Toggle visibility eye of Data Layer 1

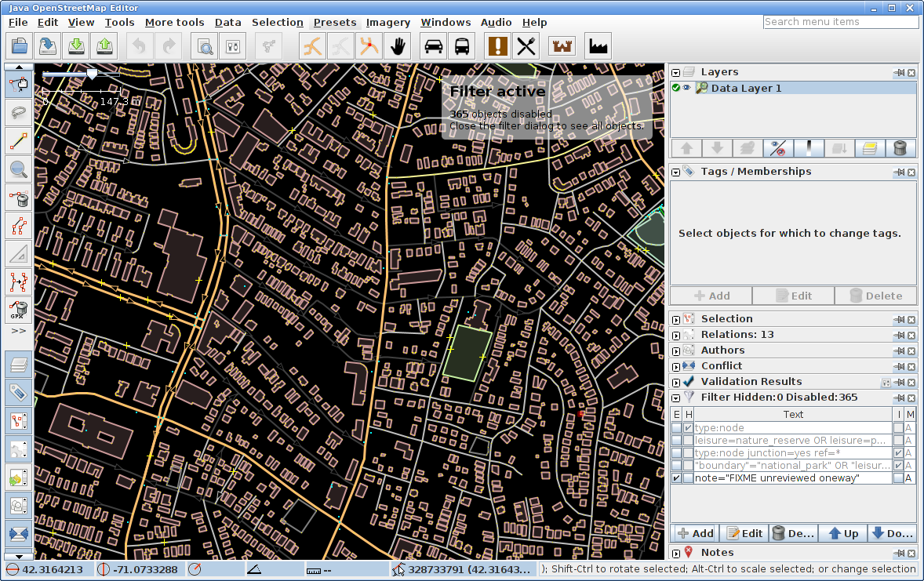coord(687,89)
